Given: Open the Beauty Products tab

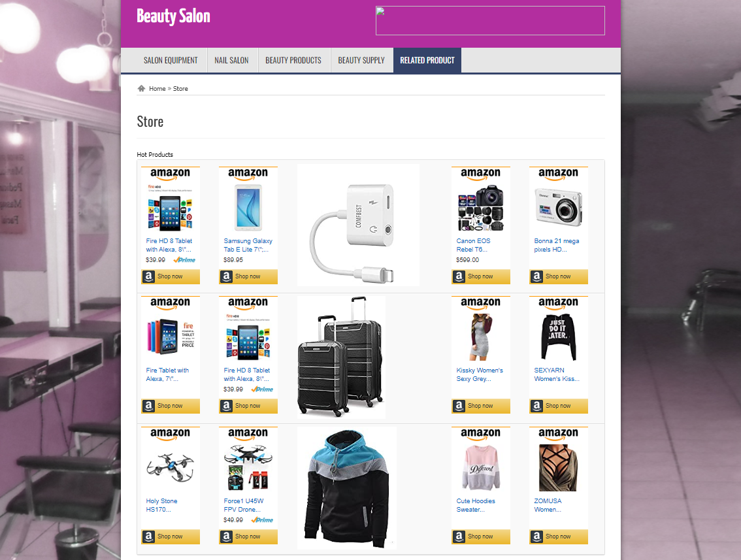Looking at the screenshot, I should point(293,60).
